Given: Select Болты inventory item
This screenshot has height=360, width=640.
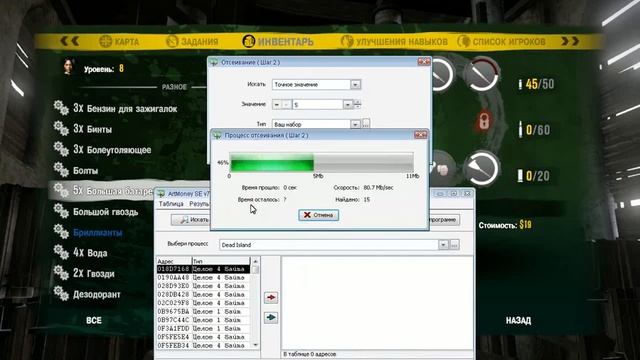Looking at the screenshot, I should (x=85, y=171).
